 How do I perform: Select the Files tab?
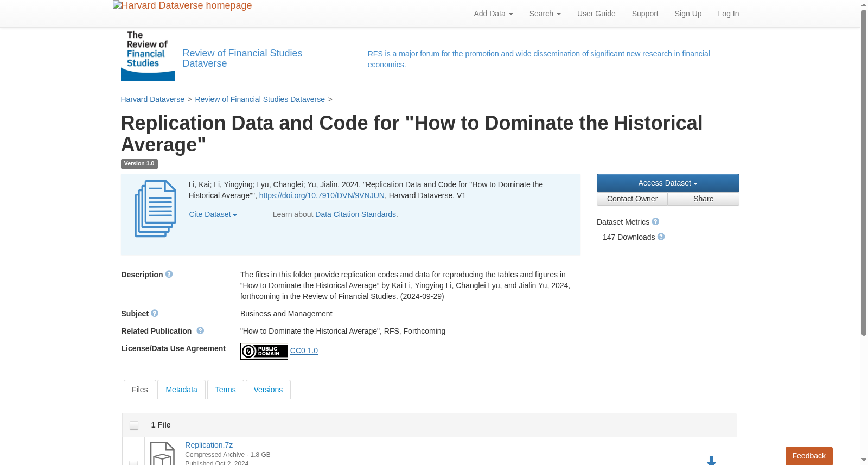(x=140, y=390)
